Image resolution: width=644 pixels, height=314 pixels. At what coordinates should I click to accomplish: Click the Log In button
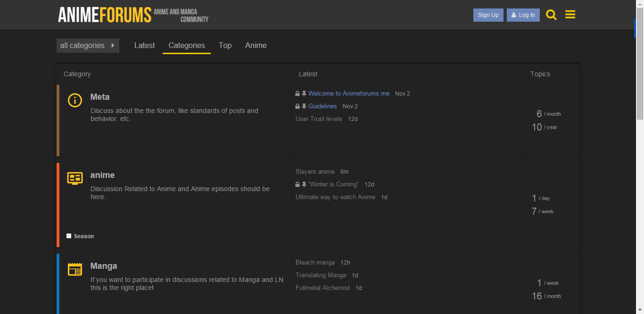point(523,15)
